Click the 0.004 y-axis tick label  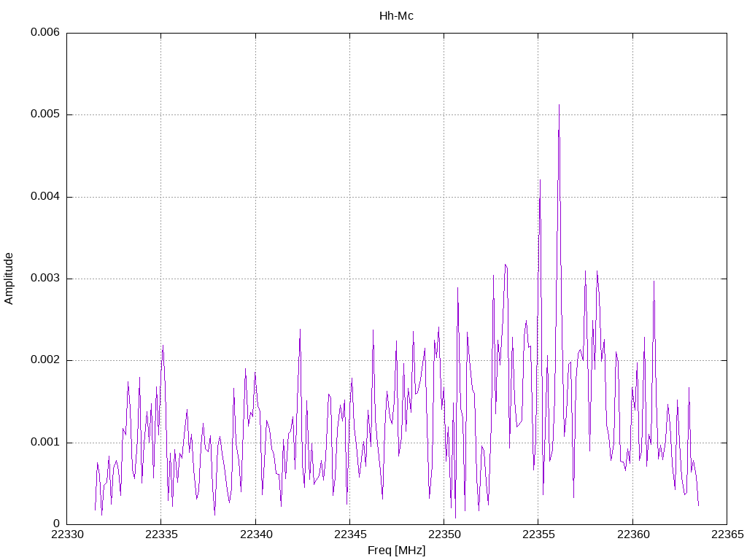click(x=44, y=197)
